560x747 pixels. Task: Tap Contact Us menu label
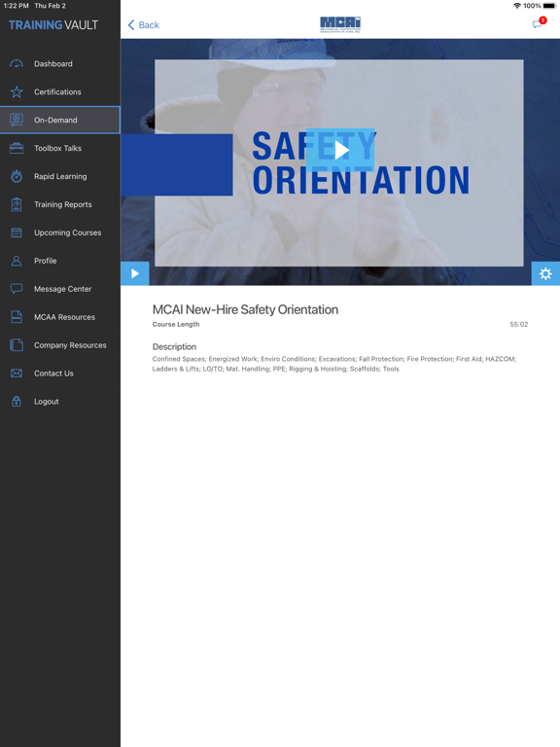tap(53, 373)
